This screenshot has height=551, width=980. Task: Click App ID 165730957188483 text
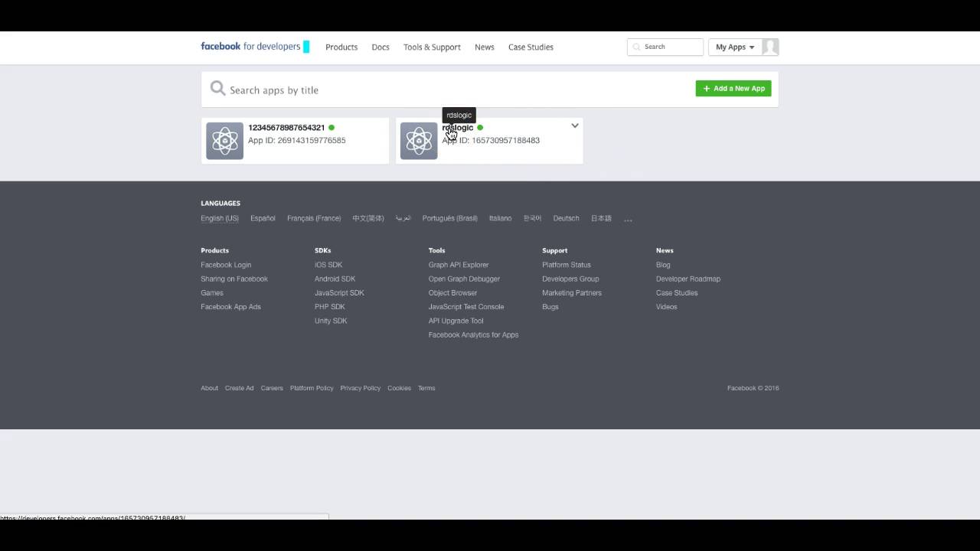point(491,141)
